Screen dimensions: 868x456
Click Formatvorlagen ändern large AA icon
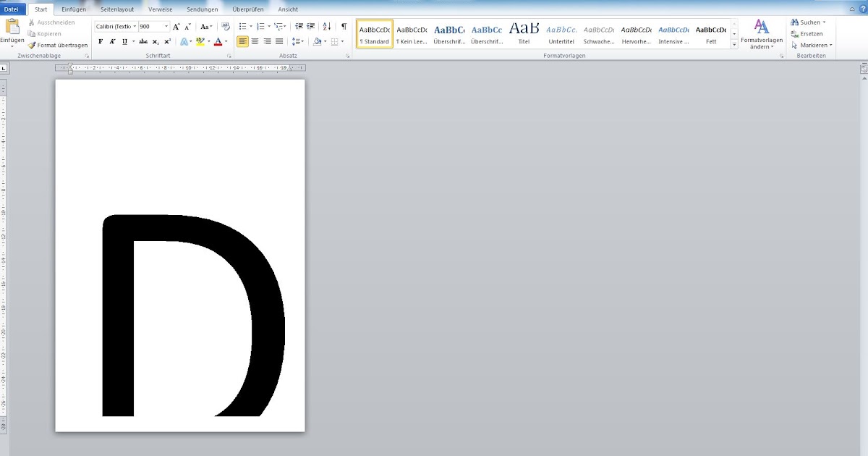pos(762,27)
